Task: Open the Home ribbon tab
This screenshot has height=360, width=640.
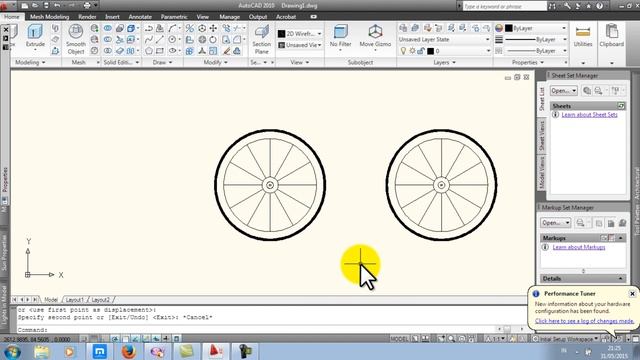Action: pos(12,17)
